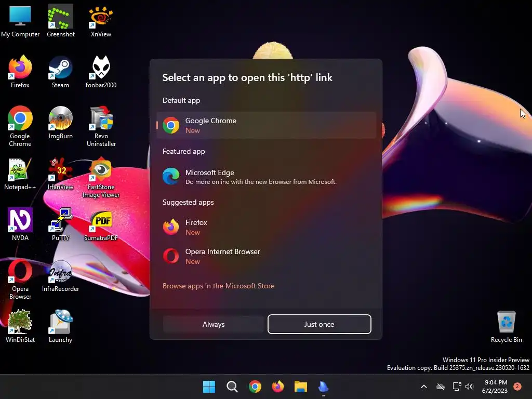Select the FastStone Image Viewer shortcut
The image size is (532, 399).
[x=101, y=177]
